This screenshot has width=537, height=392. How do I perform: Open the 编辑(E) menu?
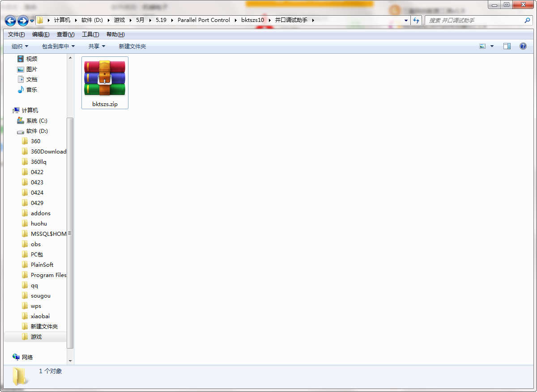[x=41, y=34]
